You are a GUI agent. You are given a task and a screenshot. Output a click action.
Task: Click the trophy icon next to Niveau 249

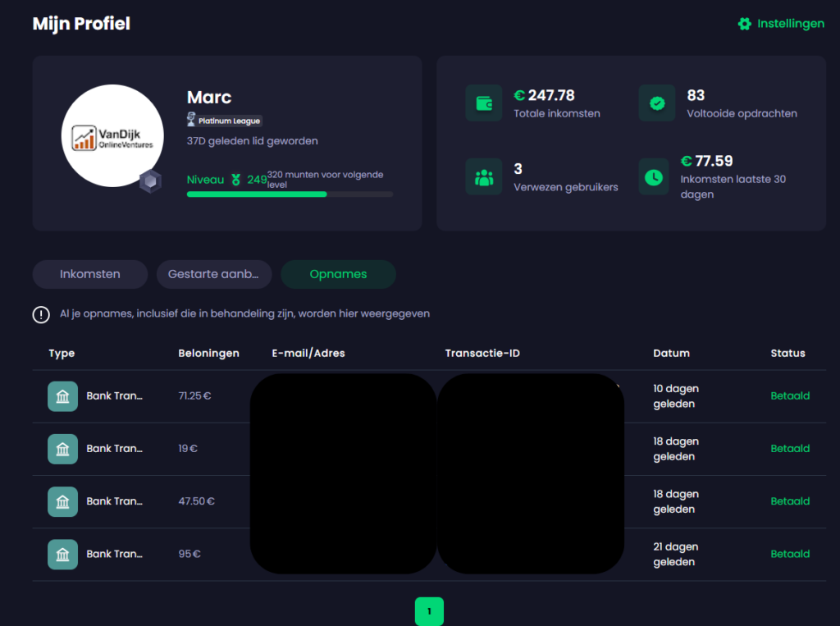(x=236, y=180)
